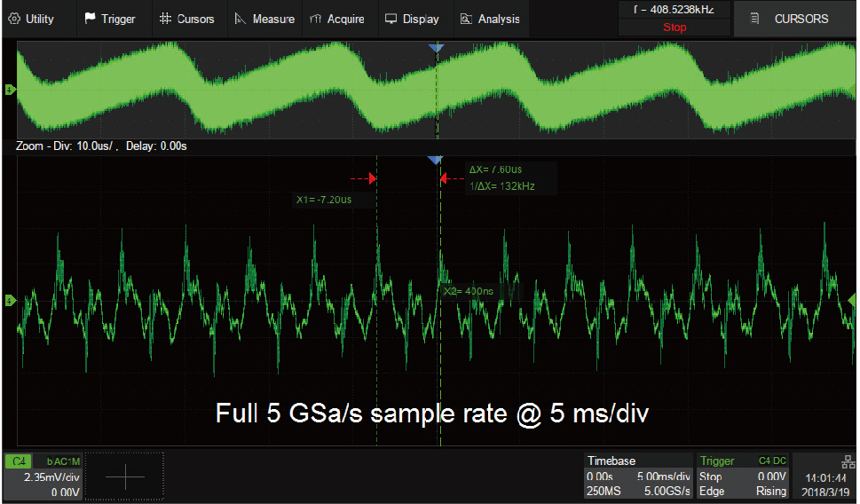Open the Display menu
The height and width of the screenshot is (504, 860).
[412, 19]
